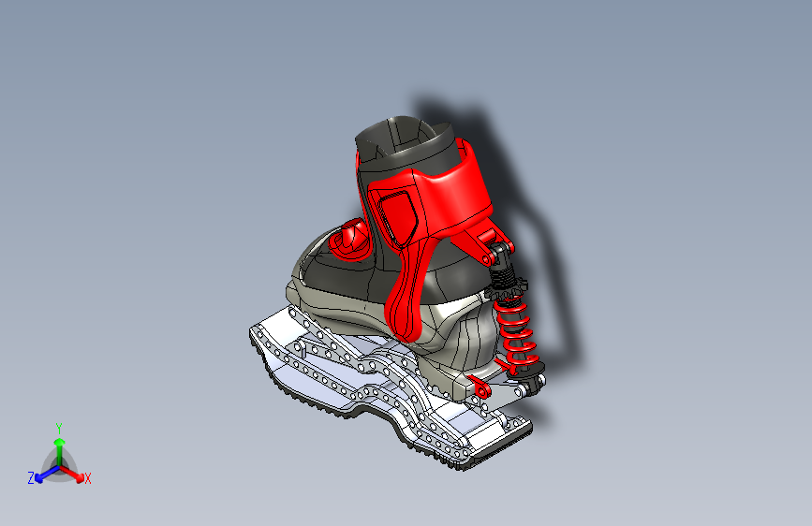Select the red coil spring on the shock absorber

[x=516, y=333]
